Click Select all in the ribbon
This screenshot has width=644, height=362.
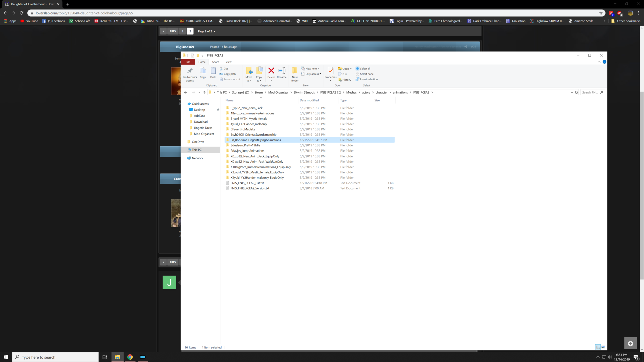[363, 69]
